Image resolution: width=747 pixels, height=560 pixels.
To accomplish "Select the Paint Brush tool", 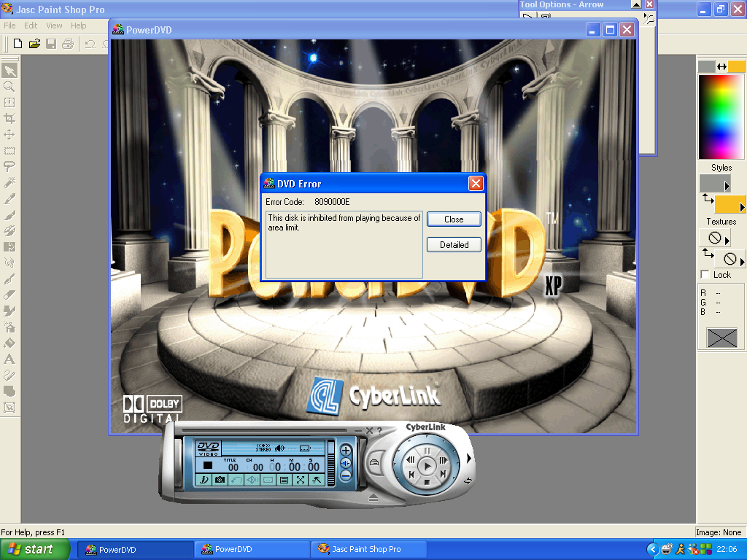I will [x=9, y=215].
